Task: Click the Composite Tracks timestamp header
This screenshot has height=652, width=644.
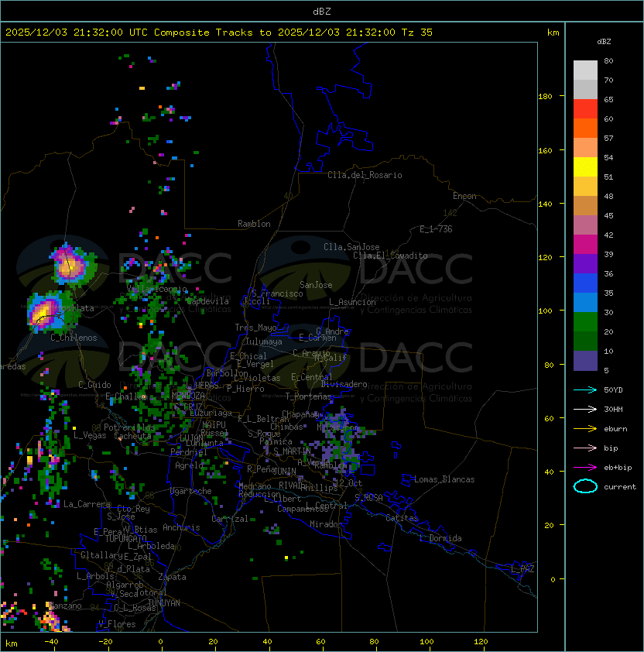Action: 219,33
